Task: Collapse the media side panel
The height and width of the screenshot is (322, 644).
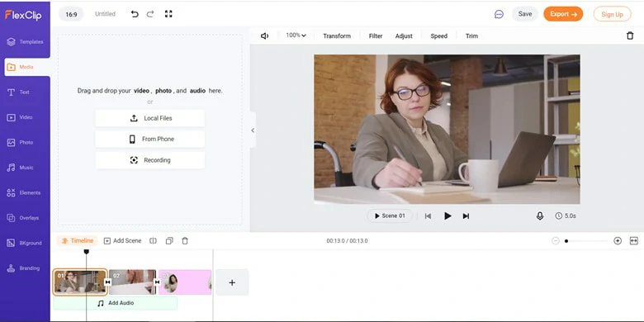Action: point(253,130)
